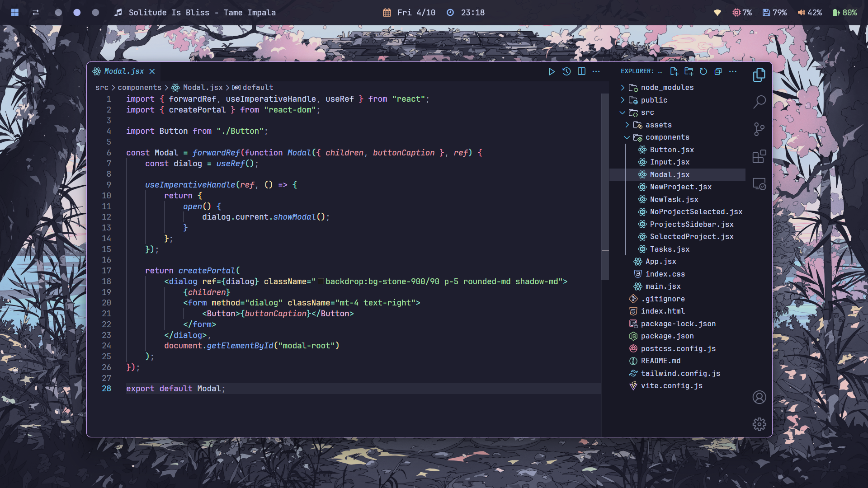Image resolution: width=868 pixels, height=488 pixels.
Task: Click line number 17 in the gutter
Action: [106, 271]
